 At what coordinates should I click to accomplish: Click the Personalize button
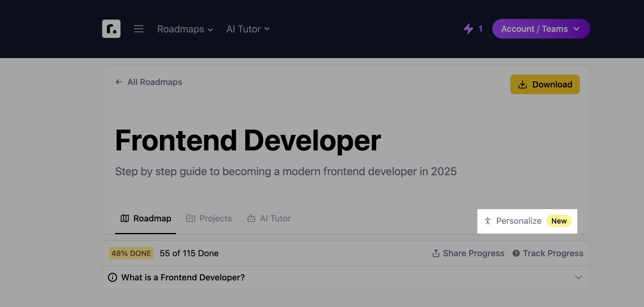(527, 221)
